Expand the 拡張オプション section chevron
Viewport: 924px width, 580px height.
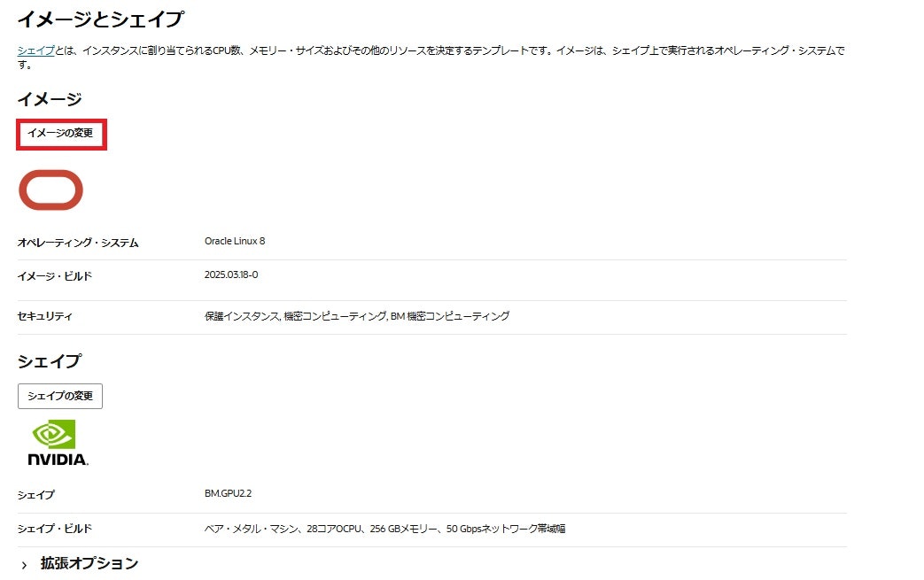tap(24, 565)
